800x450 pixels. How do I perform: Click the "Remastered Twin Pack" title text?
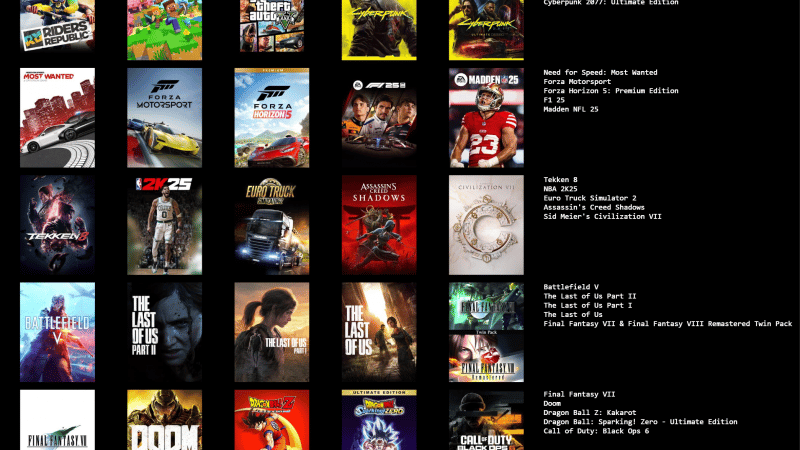(x=749, y=323)
